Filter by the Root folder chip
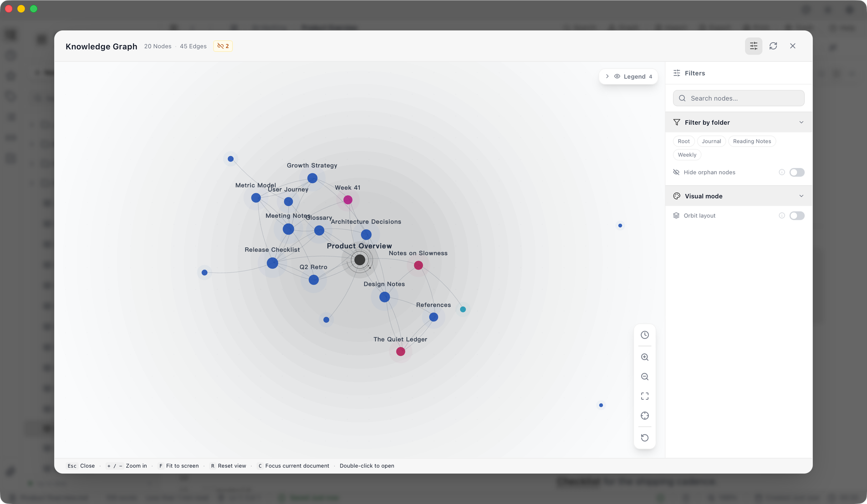Viewport: 867px width, 504px height. coord(683,141)
